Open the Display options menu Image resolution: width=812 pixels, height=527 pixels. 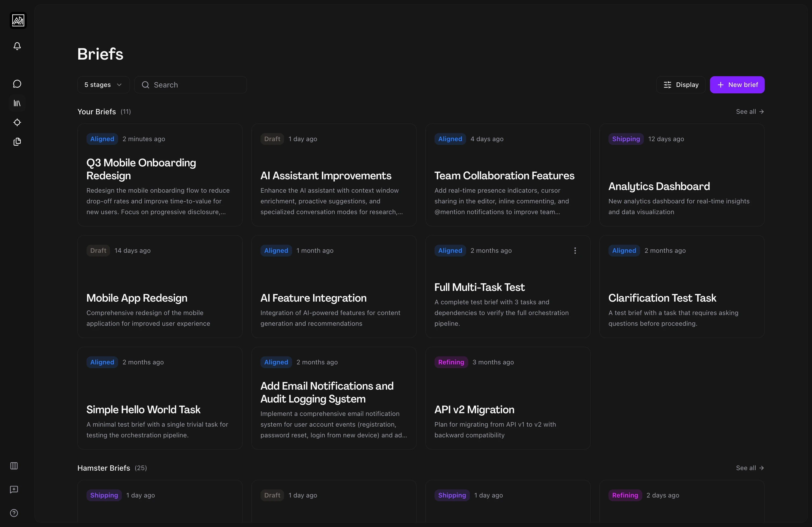[x=681, y=85]
